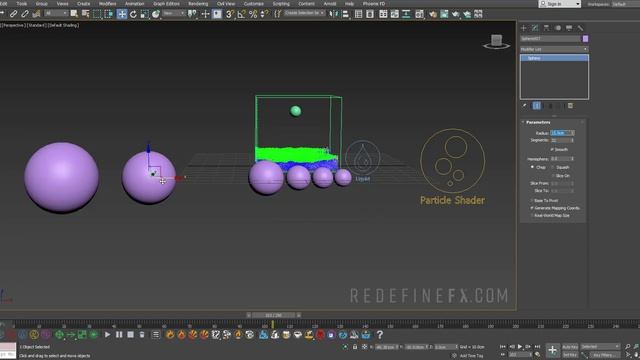640x360 pixels.
Task: Open the Tools menu
Action: [x=21, y=4]
